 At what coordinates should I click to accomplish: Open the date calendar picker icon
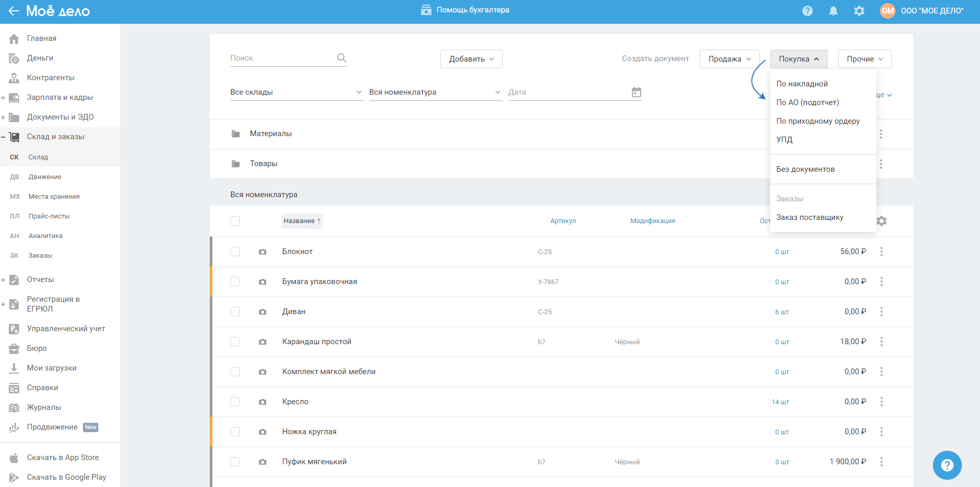[636, 92]
